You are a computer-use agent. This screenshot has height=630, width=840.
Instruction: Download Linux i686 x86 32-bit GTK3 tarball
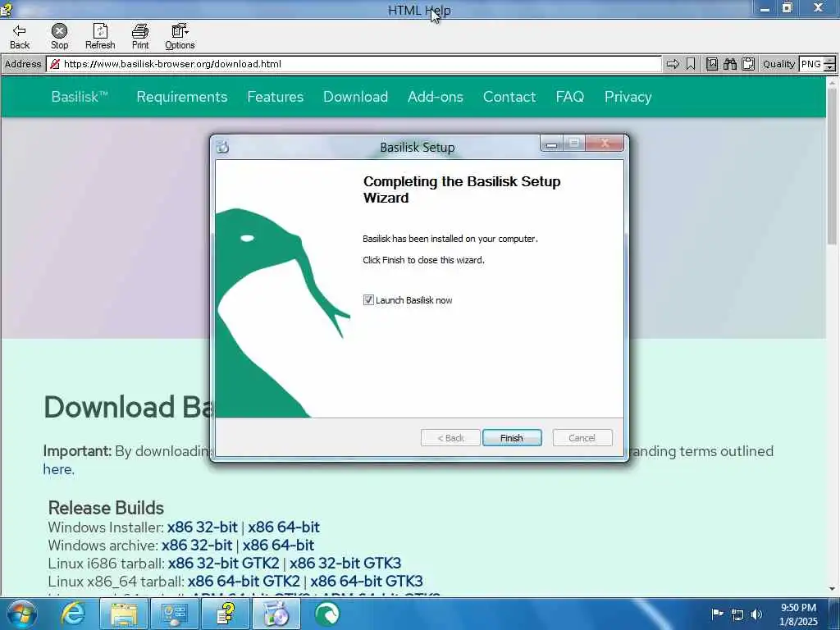pyautogui.click(x=345, y=563)
